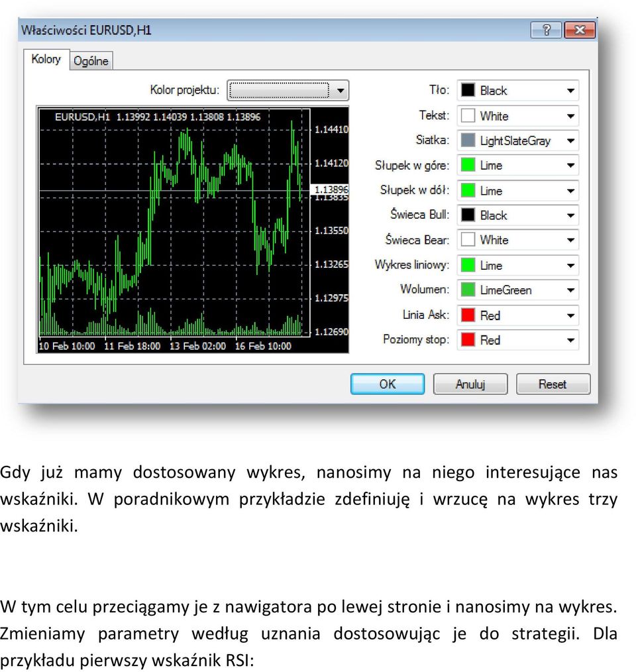
Task: Expand the Tekst color dropdown
Action: click(517, 116)
